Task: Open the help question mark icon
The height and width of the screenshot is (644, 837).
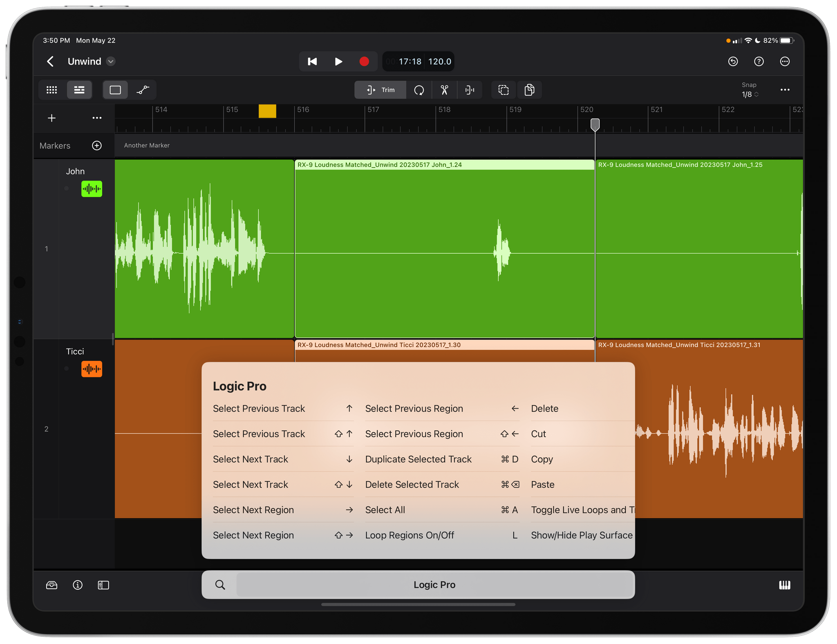Action: (x=759, y=61)
